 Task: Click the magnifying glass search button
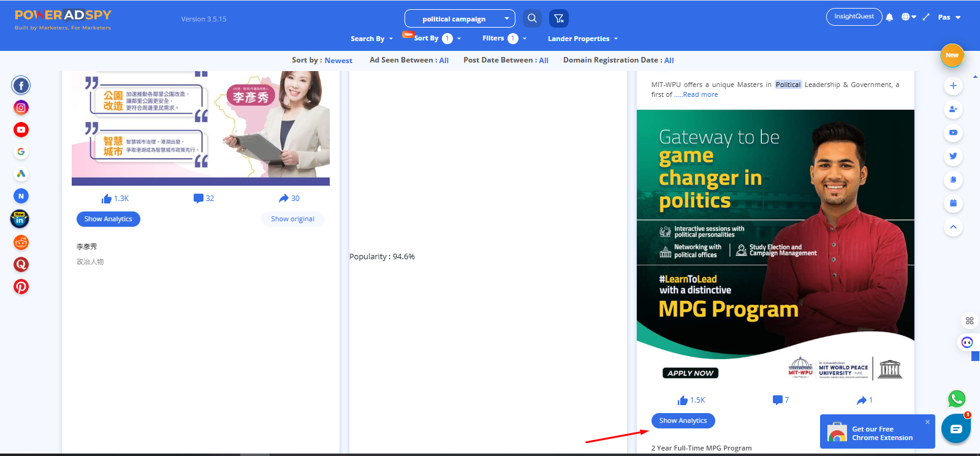click(x=532, y=18)
